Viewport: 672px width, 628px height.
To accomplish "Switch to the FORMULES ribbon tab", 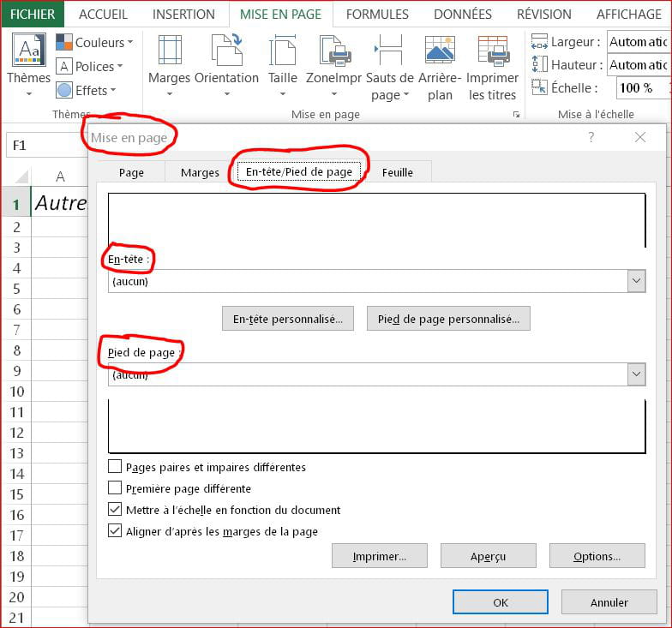I will pyautogui.click(x=377, y=14).
